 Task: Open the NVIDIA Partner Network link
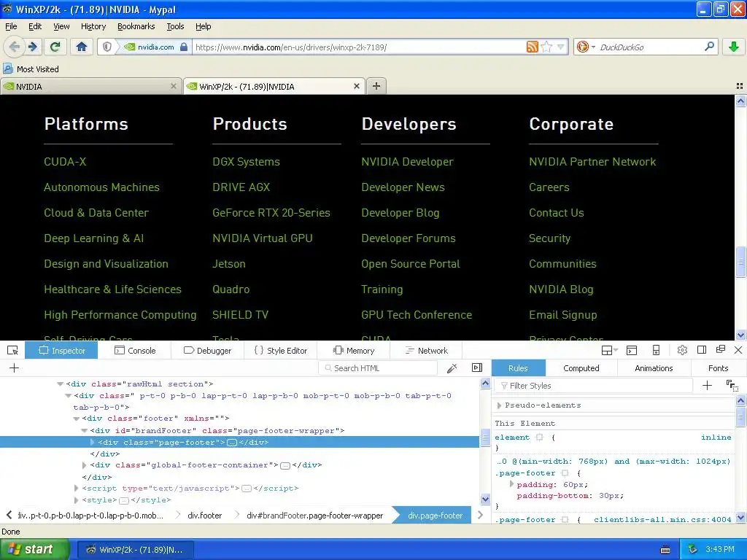pos(592,162)
